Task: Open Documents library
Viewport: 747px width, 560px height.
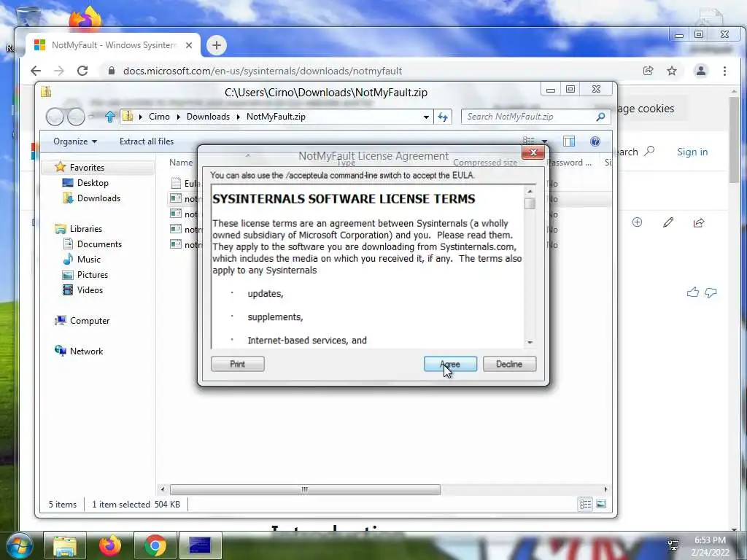Action: [x=99, y=244]
